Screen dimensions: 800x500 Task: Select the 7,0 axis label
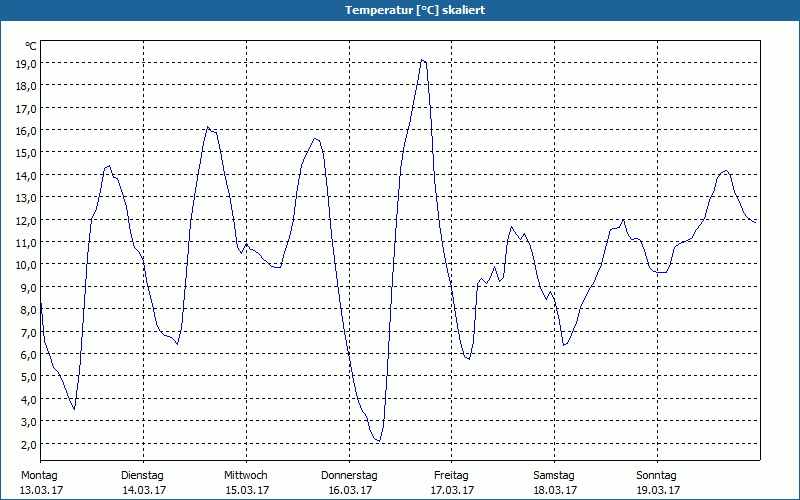pyautogui.click(x=29, y=332)
